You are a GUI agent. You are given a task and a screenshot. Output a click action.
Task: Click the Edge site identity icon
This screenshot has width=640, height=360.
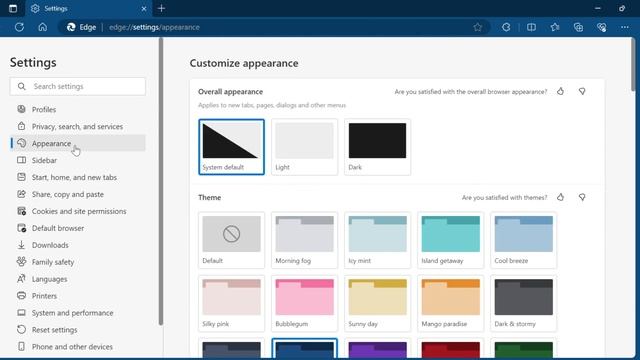pyautogui.click(x=81, y=27)
